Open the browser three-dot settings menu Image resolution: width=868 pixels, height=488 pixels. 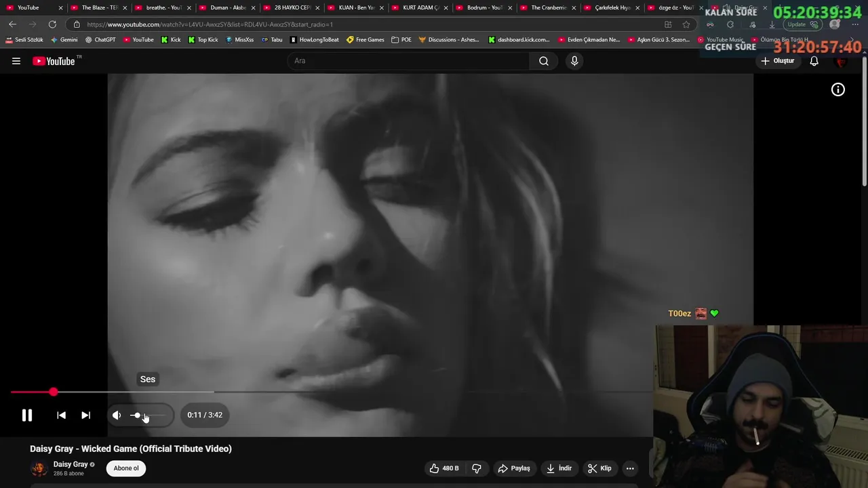(855, 24)
